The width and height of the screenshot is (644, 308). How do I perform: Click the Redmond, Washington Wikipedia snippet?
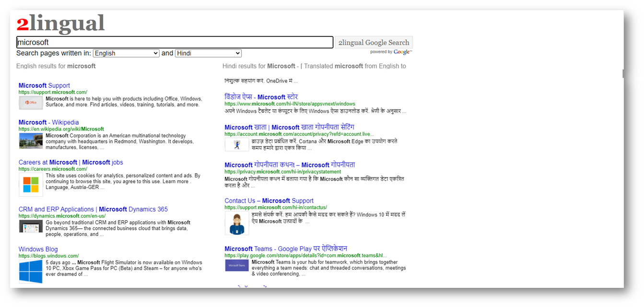[119, 142]
